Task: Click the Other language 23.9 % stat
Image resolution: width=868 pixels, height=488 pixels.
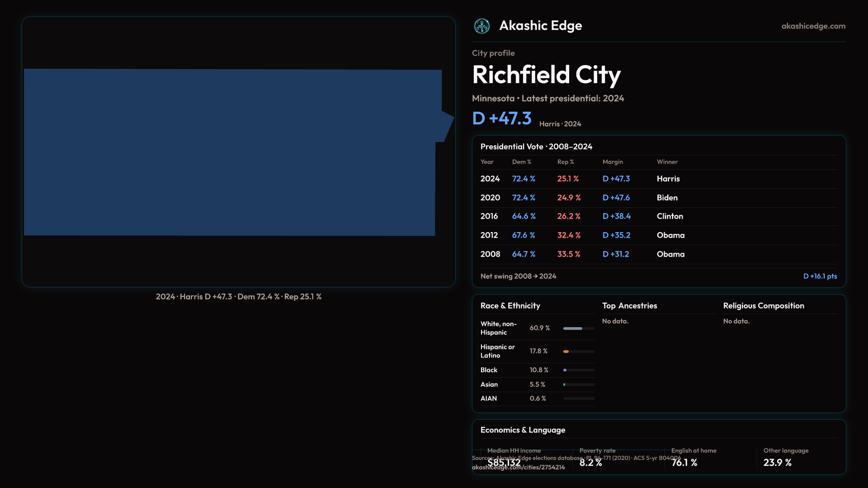Action: point(777,463)
